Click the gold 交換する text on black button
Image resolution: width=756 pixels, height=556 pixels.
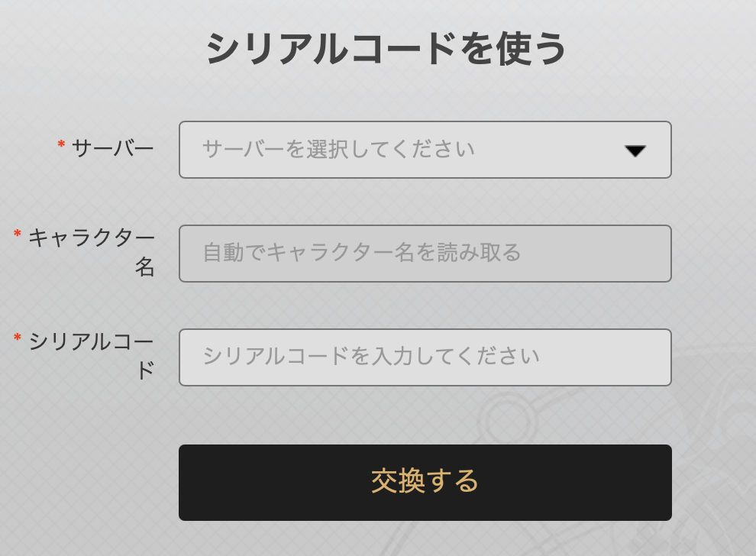point(425,481)
